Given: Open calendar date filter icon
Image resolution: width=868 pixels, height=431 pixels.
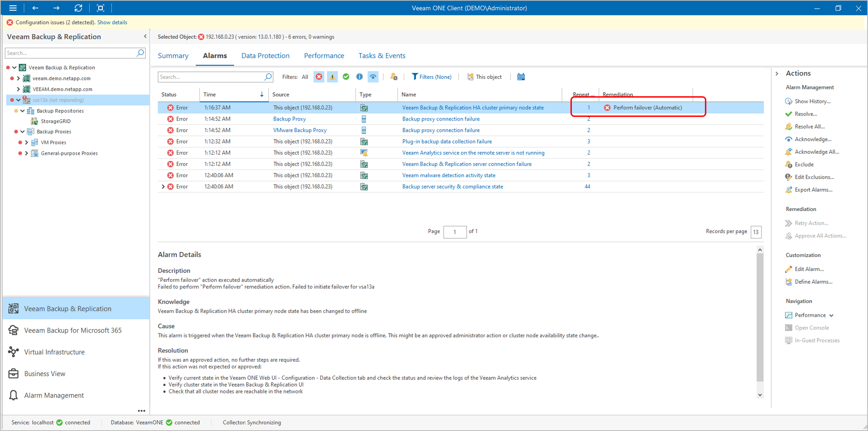Looking at the screenshot, I should 521,77.
